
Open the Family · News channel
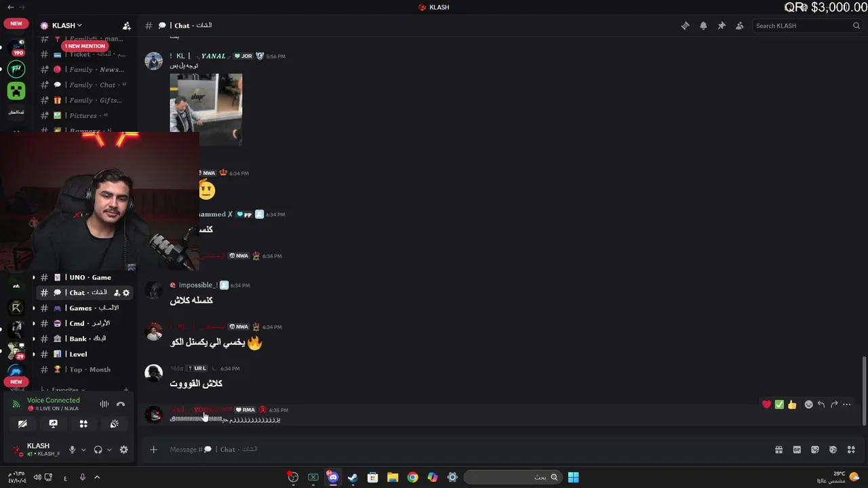point(84,69)
